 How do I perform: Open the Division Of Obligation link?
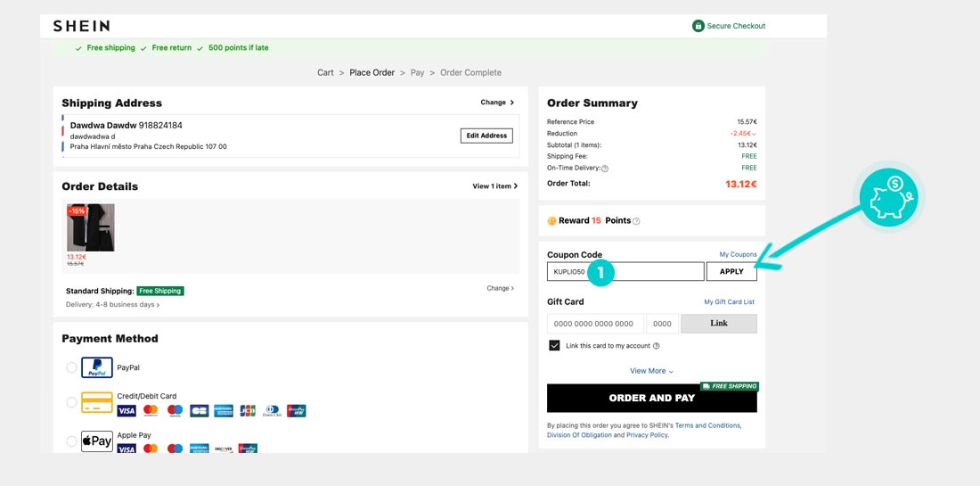pyautogui.click(x=579, y=435)
